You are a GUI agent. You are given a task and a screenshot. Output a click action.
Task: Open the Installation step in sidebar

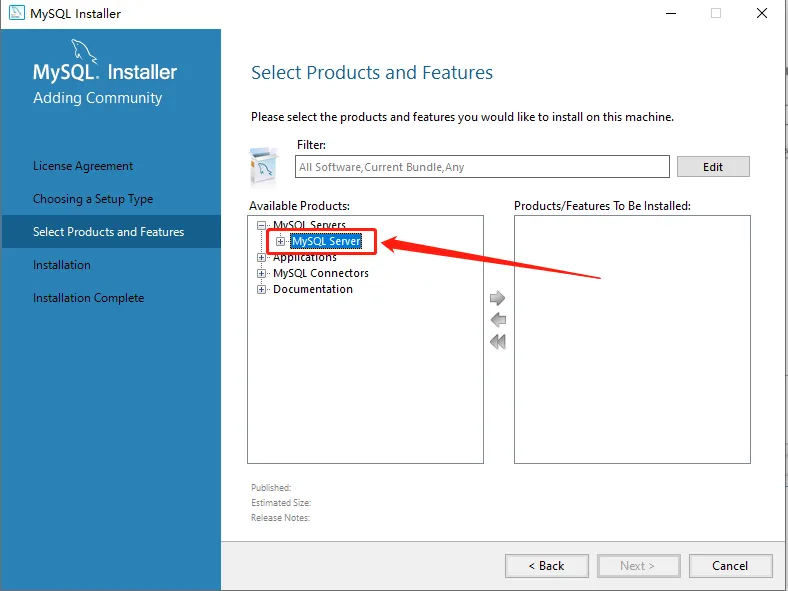pyautogui.click(x=62, y=265)
